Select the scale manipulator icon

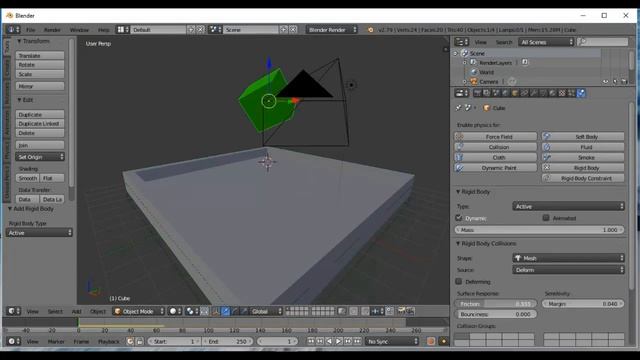click(x=244, y=311)
